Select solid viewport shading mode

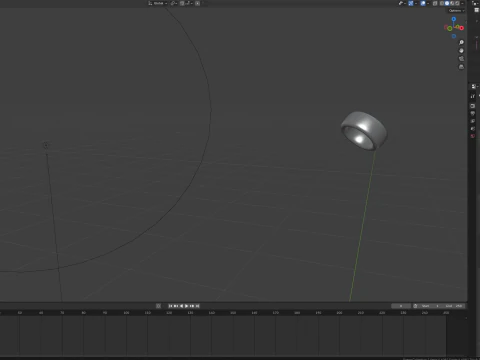point(447,3)
